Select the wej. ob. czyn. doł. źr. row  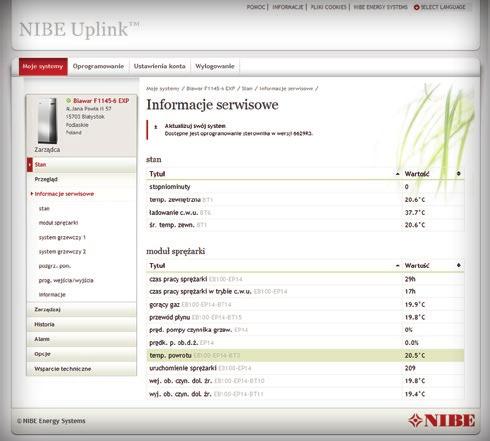[x=305, y=381]
